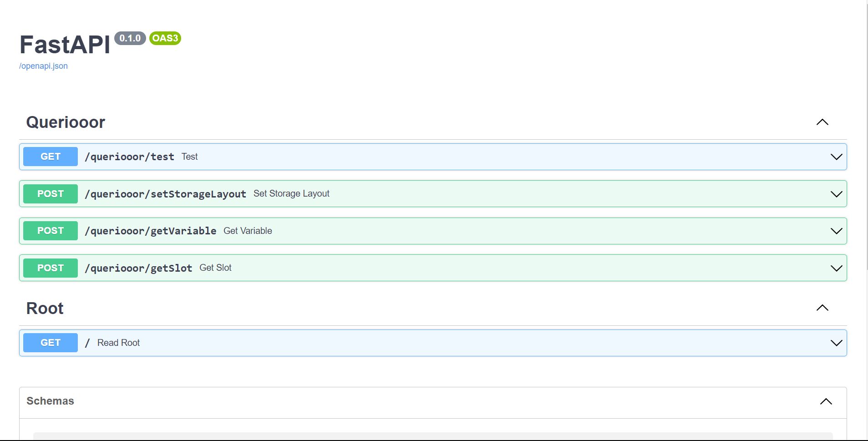Expand the getSlot endpoint arrow
Viewport: 868px width, 441px height.
836,268
